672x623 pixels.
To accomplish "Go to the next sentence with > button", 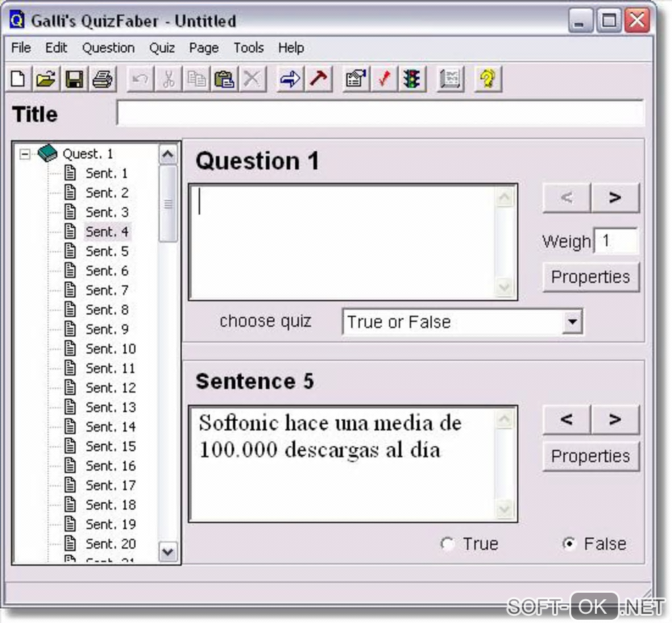I will [x=615, y=420].
